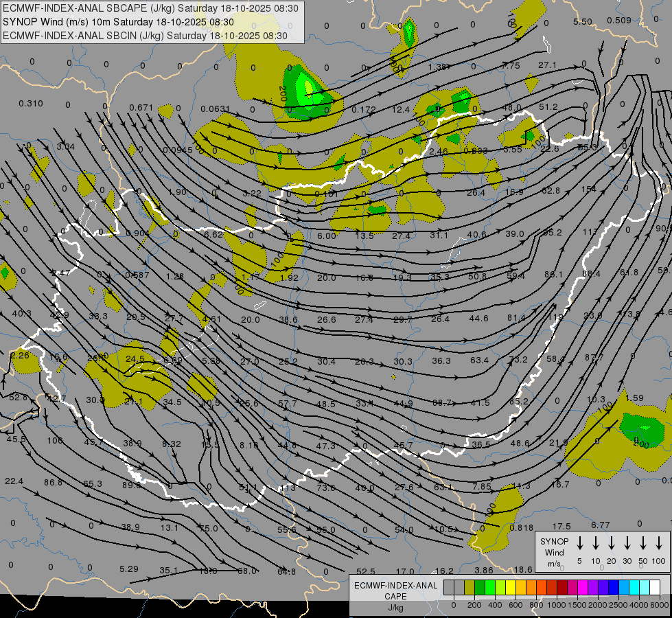Click the map value 88.4
672x618 pixels.
592,273
